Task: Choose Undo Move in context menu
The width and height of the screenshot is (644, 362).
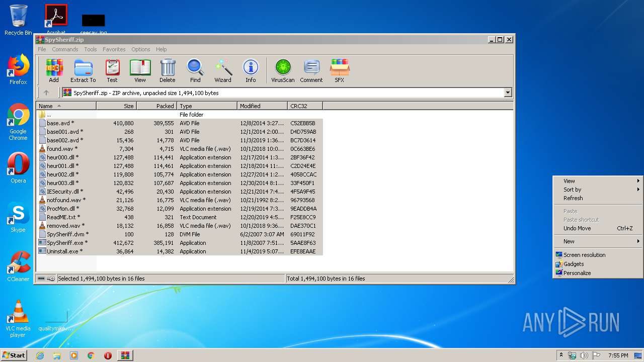Action: pyautogui.click(x=598, y=228)
